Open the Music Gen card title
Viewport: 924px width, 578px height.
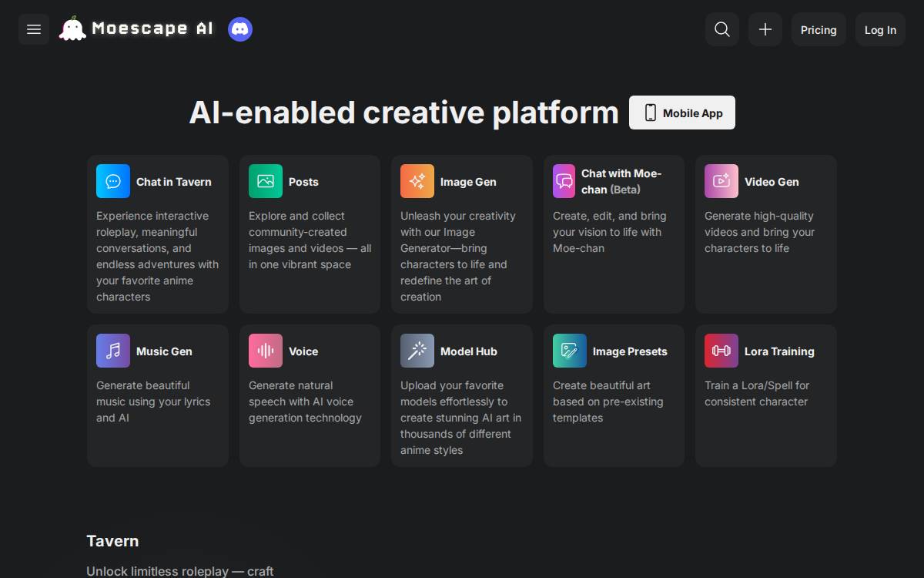pos(164,351)
